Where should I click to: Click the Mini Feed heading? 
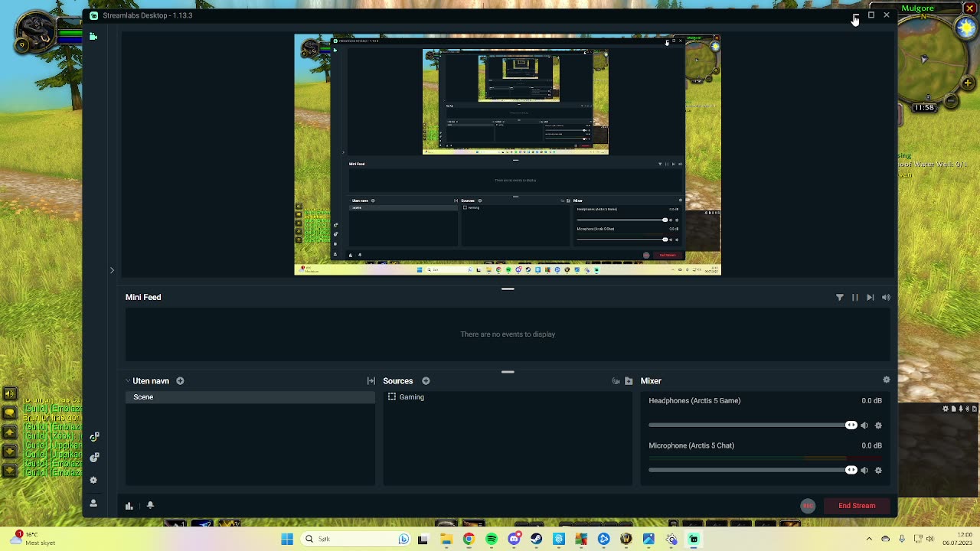coord(143,297)
